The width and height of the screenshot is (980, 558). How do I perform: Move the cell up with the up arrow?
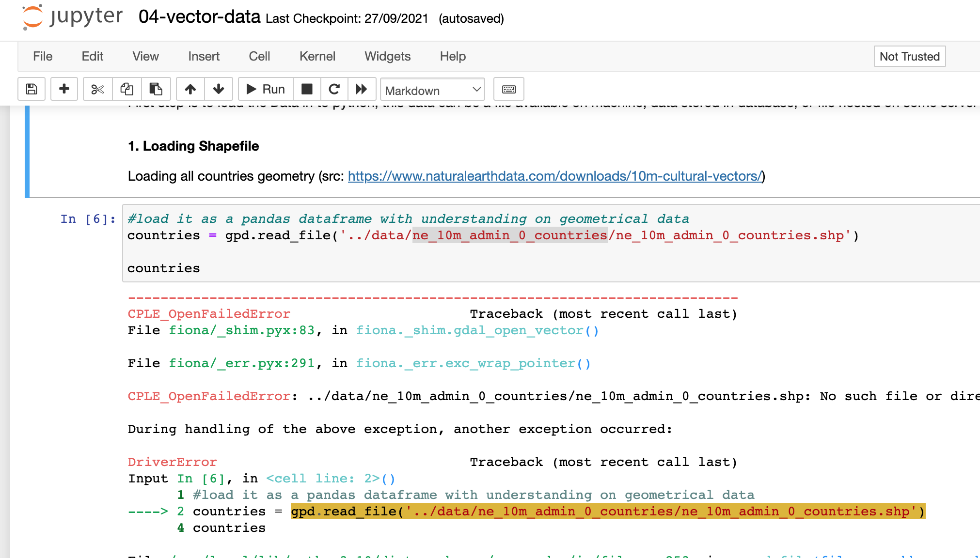click(190, 89)
